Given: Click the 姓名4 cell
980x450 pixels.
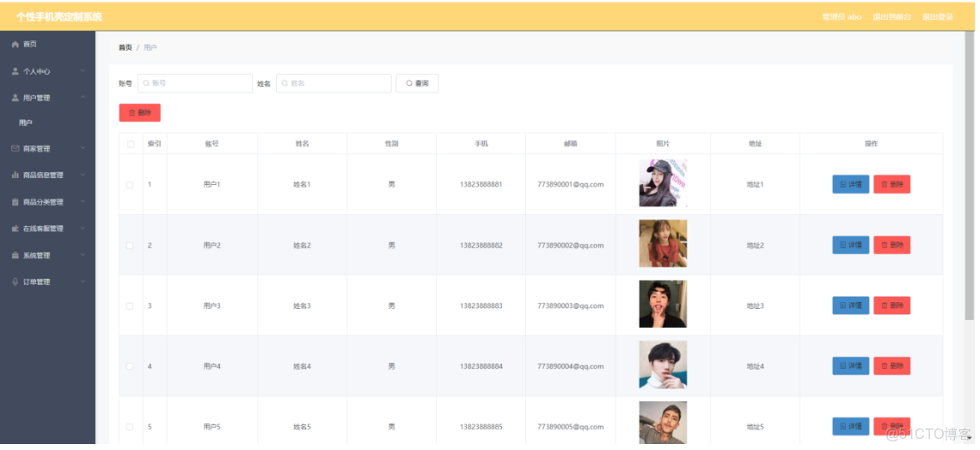Looking at the screenshot, I should [302, 367].
